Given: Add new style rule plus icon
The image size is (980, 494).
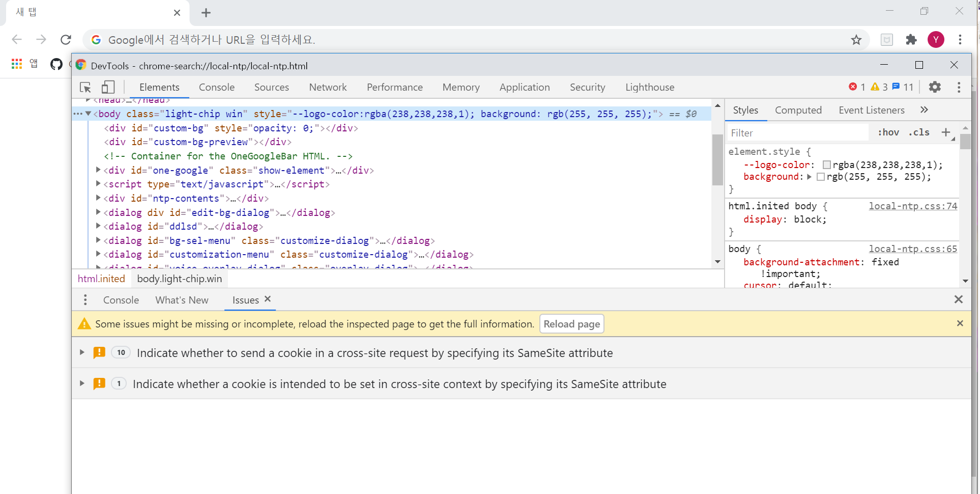Looking at the screenshot, I should pyautogui.click(x=946, y=132).
